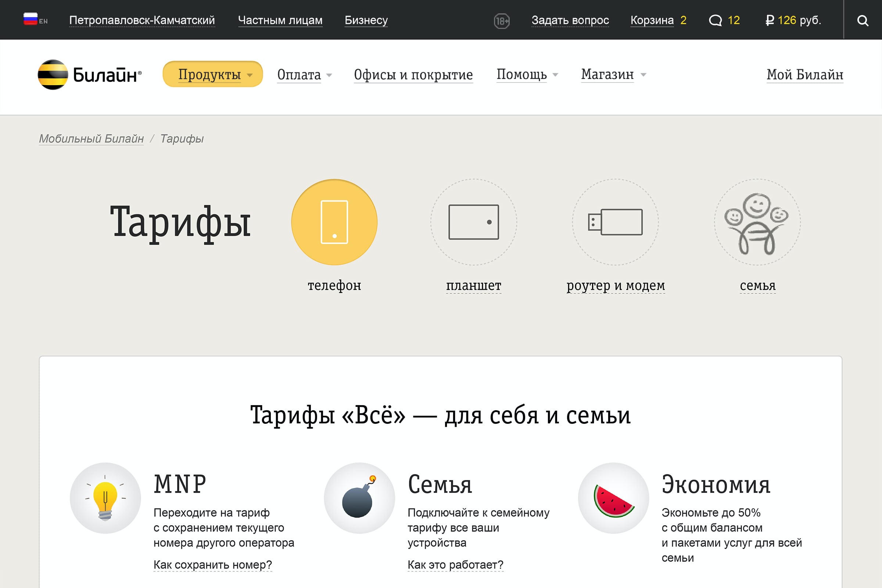Open the Корзина cart link
882x588 pixels.
(652, 20)
